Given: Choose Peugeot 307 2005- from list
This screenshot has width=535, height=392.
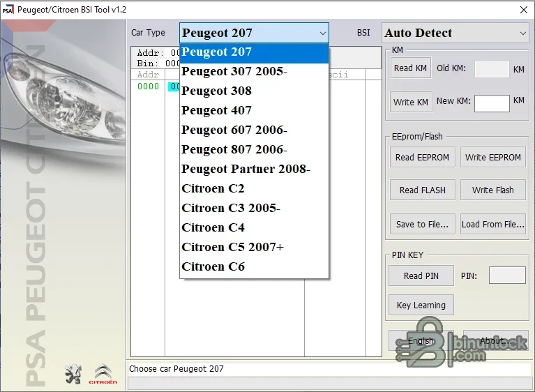Looking at the screenshot, I should point(254,72).
